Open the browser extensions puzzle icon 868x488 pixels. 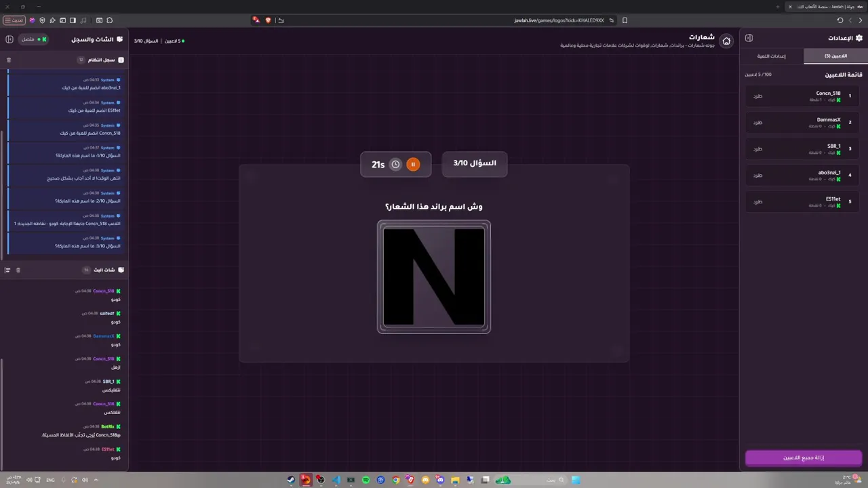tap(109, 20)
